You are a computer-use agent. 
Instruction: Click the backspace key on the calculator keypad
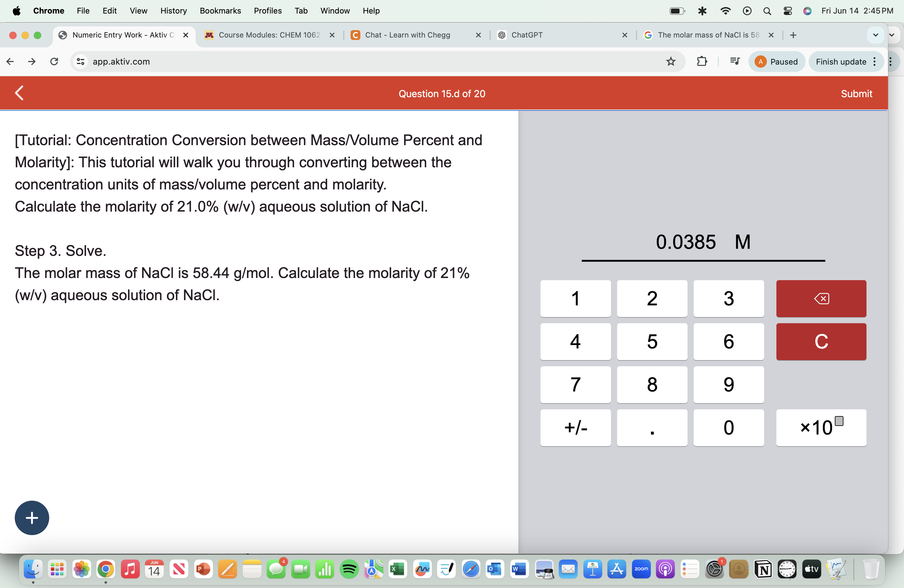tap(821, 299)
